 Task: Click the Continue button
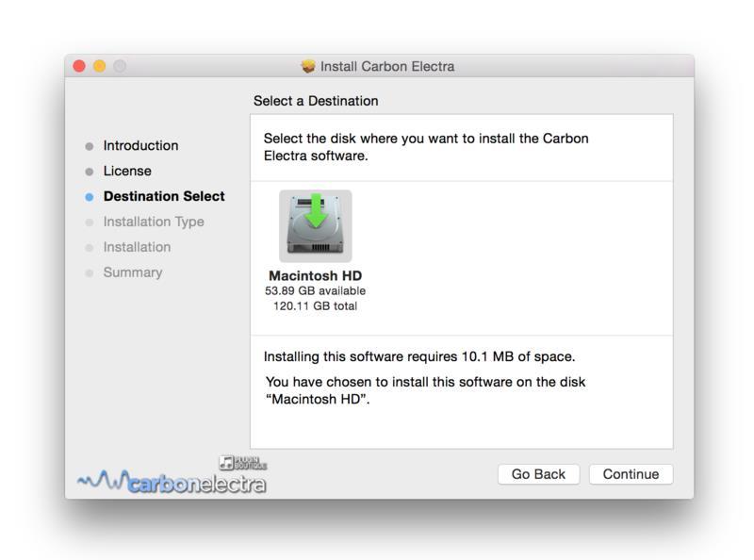pos(631,474)
